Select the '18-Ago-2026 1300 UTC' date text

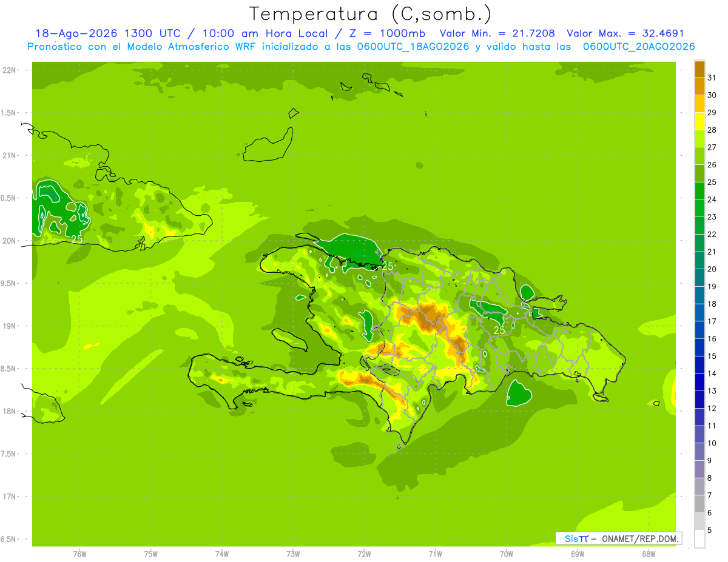pos(107,33)
